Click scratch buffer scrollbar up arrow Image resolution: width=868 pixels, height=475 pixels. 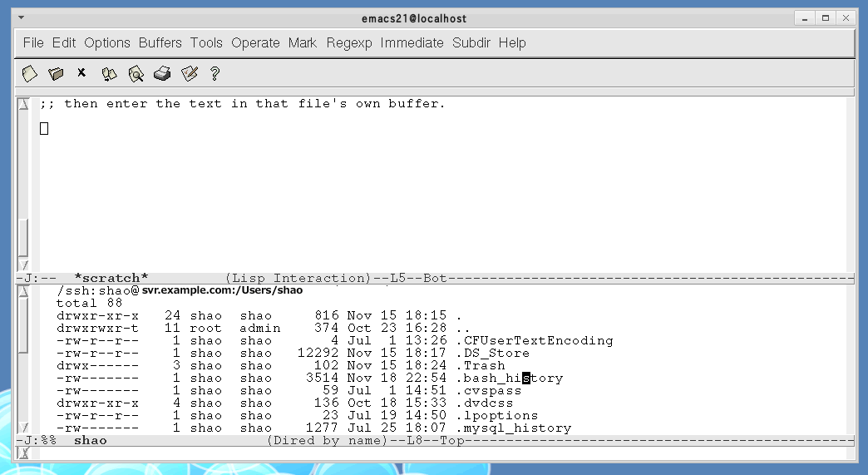point(23,103)
